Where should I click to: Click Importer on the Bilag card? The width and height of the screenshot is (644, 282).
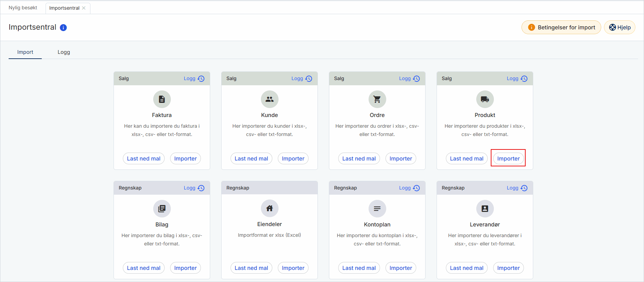click(185, 268)
